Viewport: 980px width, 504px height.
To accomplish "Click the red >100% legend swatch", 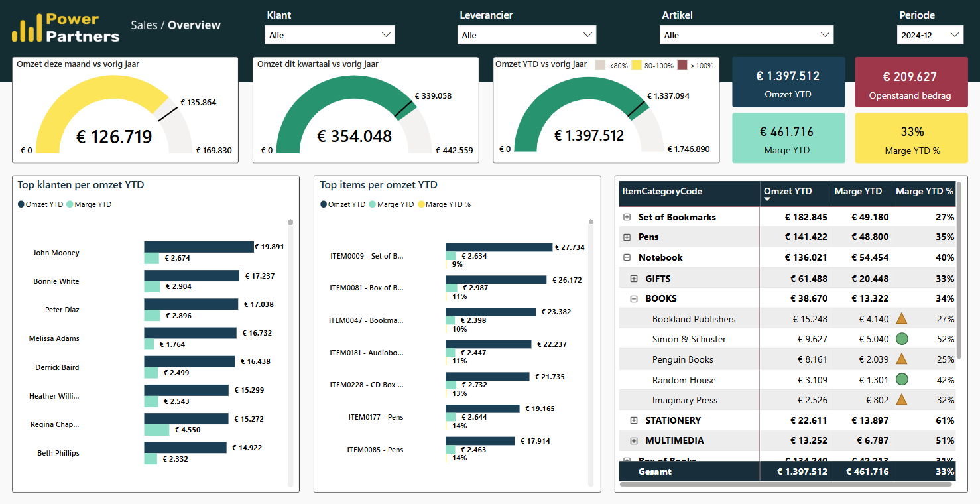I will click(683, 65).
